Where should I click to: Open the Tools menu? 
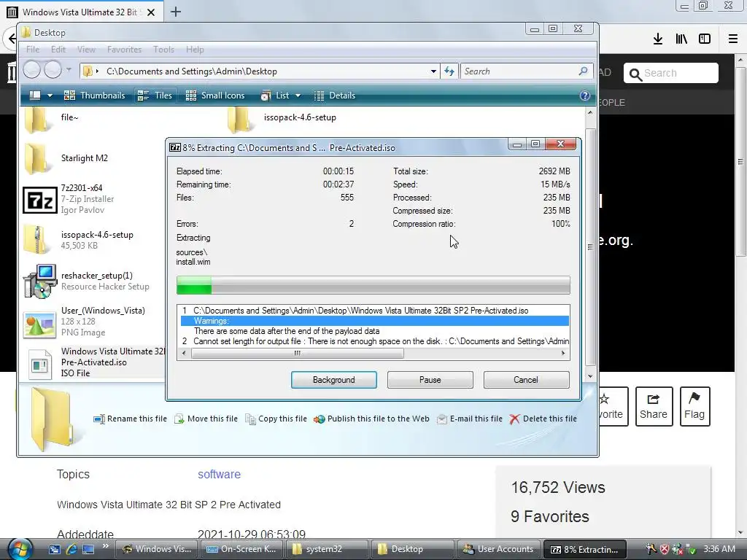point(163,50)
